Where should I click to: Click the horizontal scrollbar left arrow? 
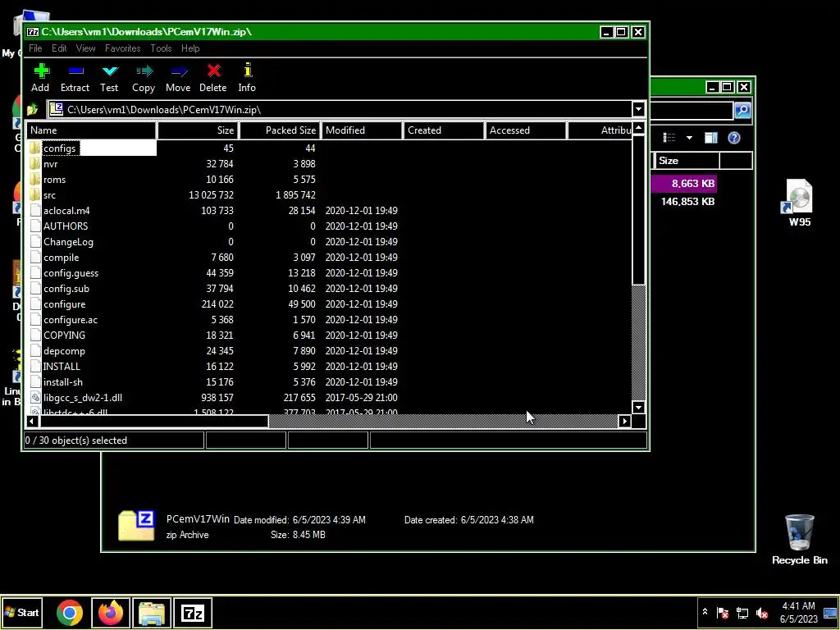pos(32,422)
